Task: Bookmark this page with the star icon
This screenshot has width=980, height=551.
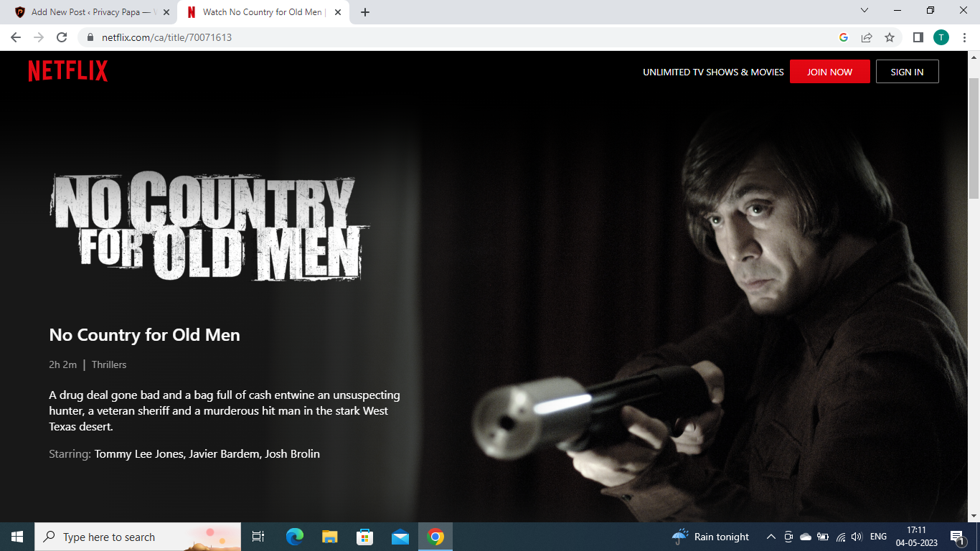Action: point(890,37)
